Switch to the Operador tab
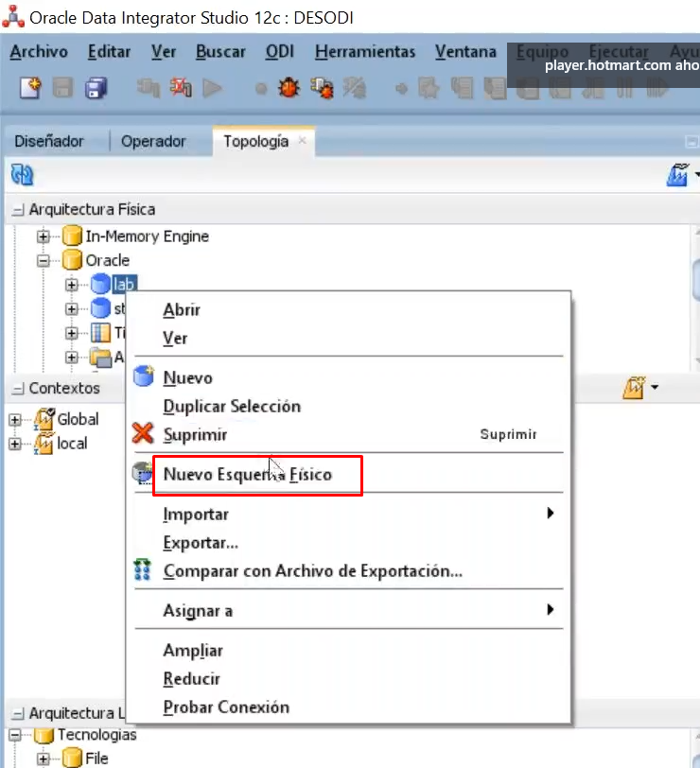 (x=153, y=142)
